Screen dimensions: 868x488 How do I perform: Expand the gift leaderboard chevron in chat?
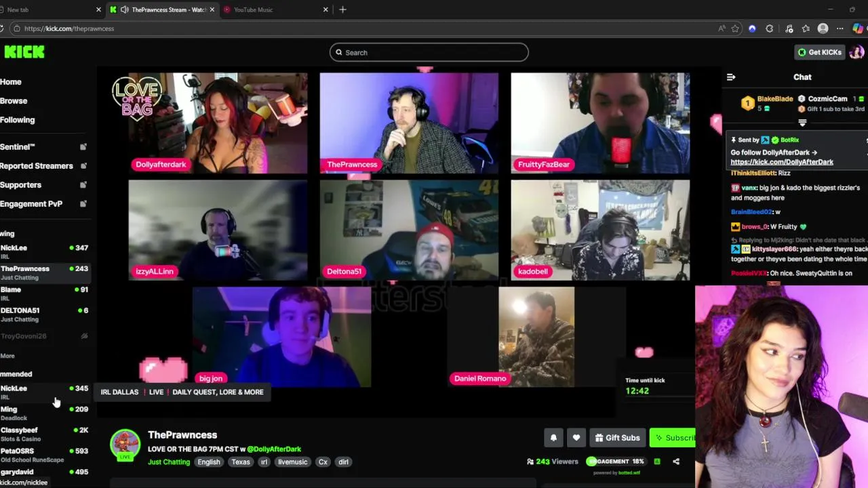point(802,123)
